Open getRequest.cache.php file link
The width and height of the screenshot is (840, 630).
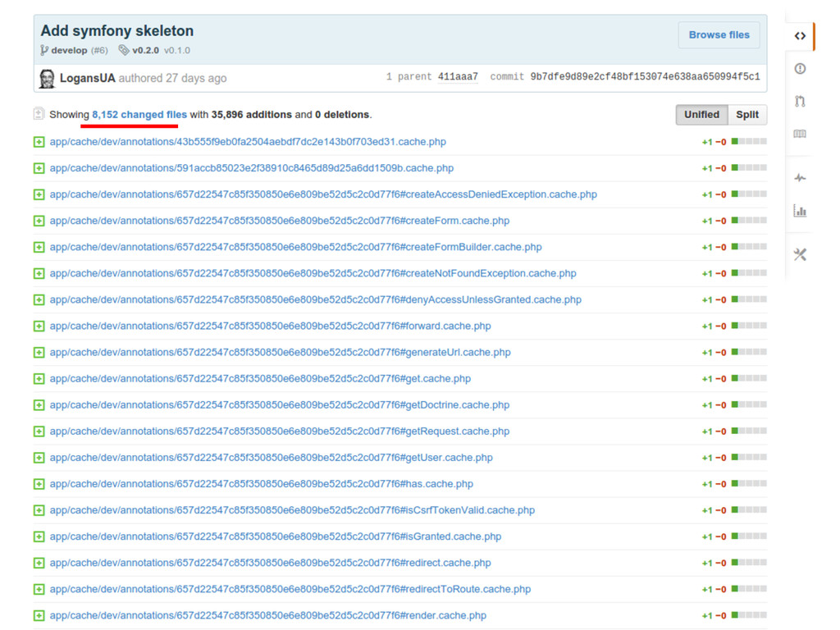(x=279, y=431)
